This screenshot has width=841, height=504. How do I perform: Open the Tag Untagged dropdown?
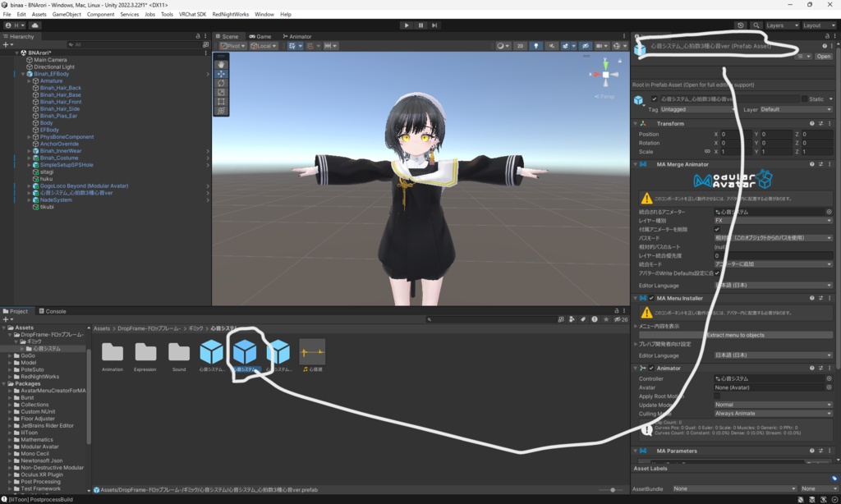[697, 109]
